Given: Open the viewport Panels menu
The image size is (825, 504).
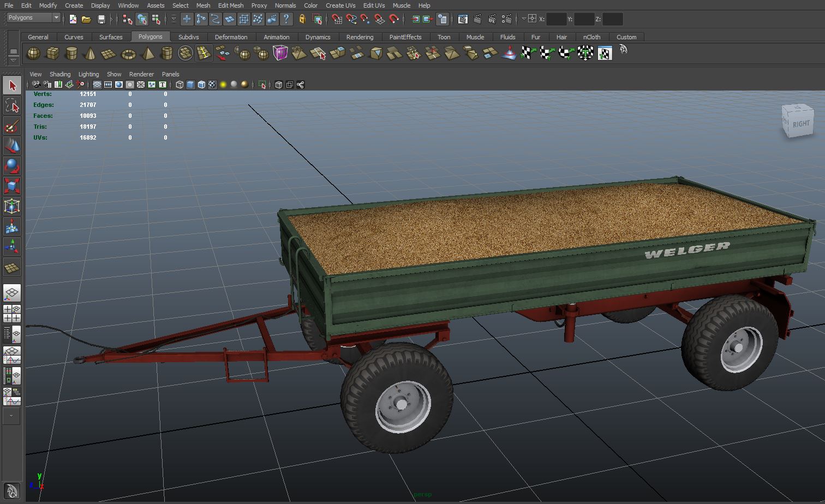Looking at the screenshot, I should point(170,74).
